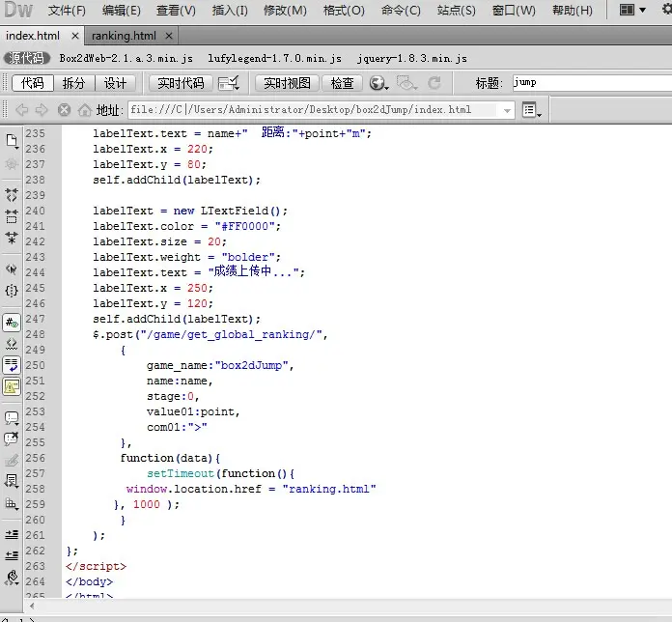This screenshot has height=622, width=672.
Task: Click the Code Navigator wheel icon
Action: (x=12, y=164)
